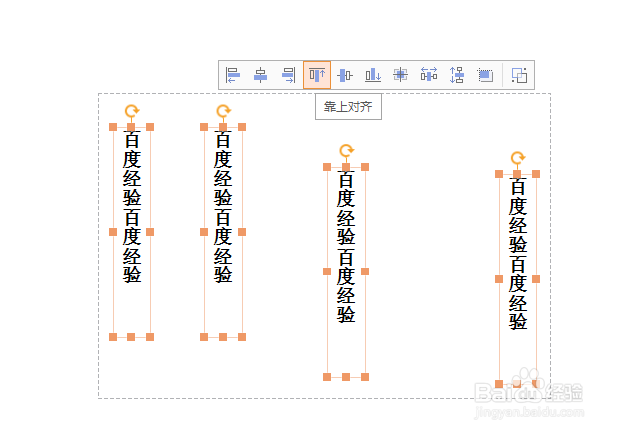Click the highlighted Align Top icon
619x434 pixels.
tap(317, 75)
